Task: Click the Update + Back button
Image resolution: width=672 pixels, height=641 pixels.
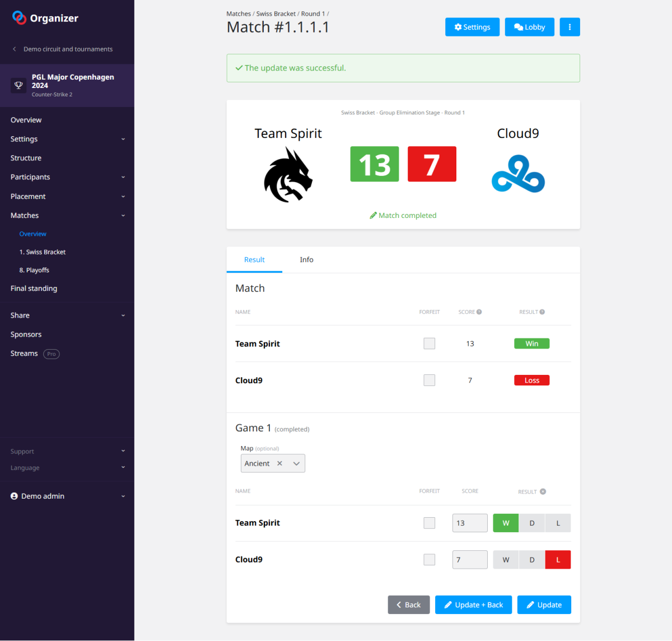Action: click(x=473, y=605)
